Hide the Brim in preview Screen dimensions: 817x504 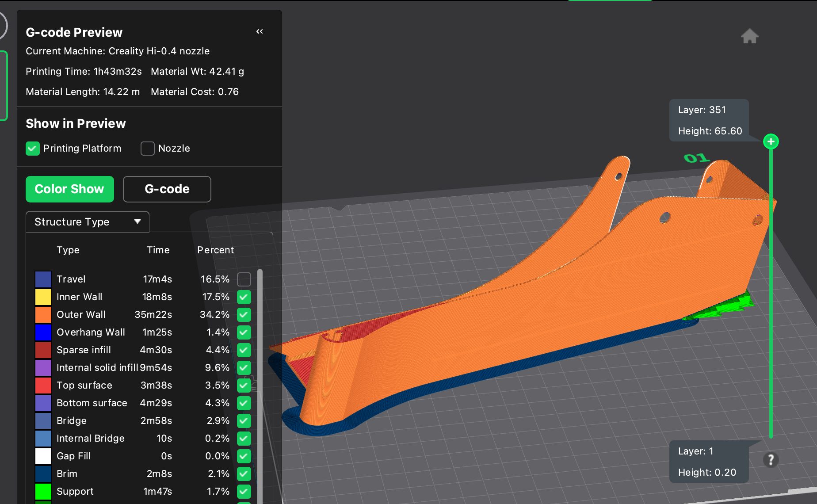click(x=244, y=473)
